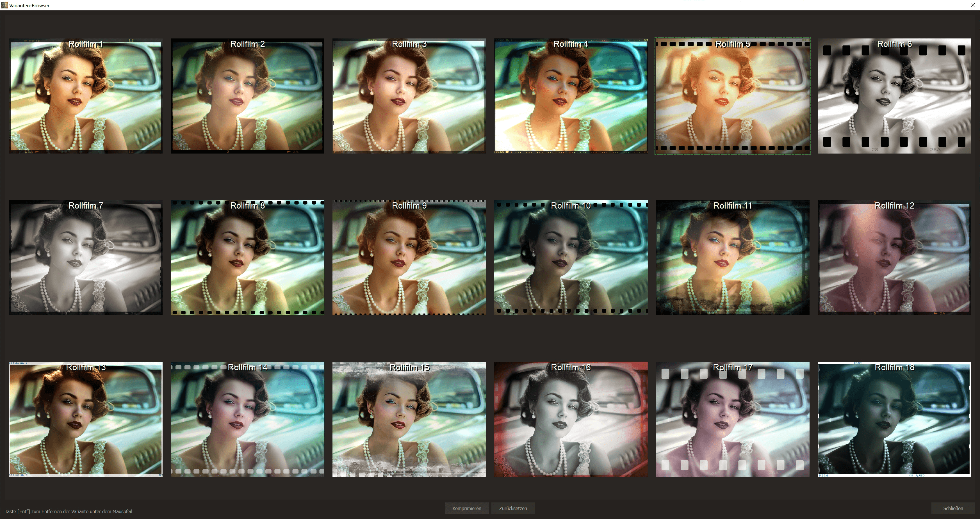Screen dimensions: 980x519
Task: Choose the dark Rollfilm 10 variant
Action: (571, 257)
